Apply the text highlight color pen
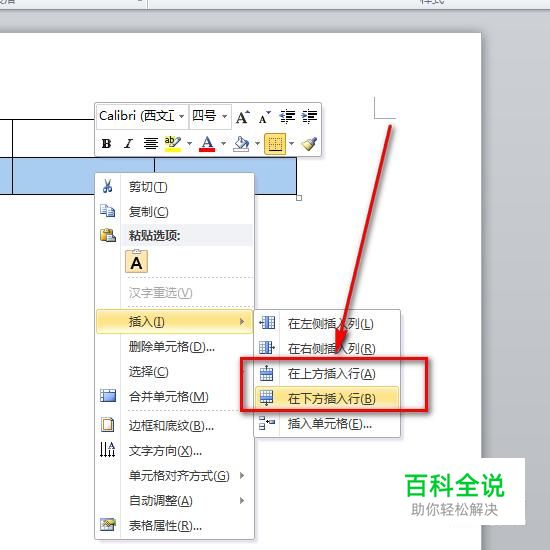The height and width of the screenshot is (550, 550). 173,143
